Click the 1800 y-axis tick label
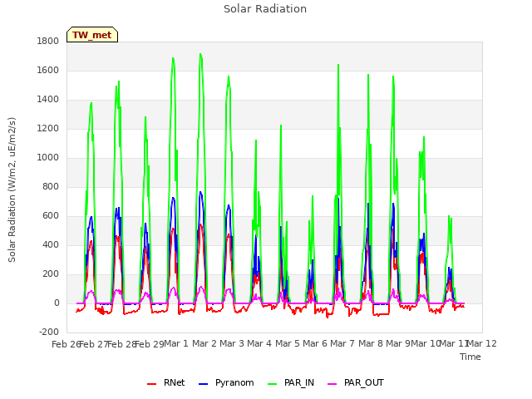532x399 pixels. [48, 41]
